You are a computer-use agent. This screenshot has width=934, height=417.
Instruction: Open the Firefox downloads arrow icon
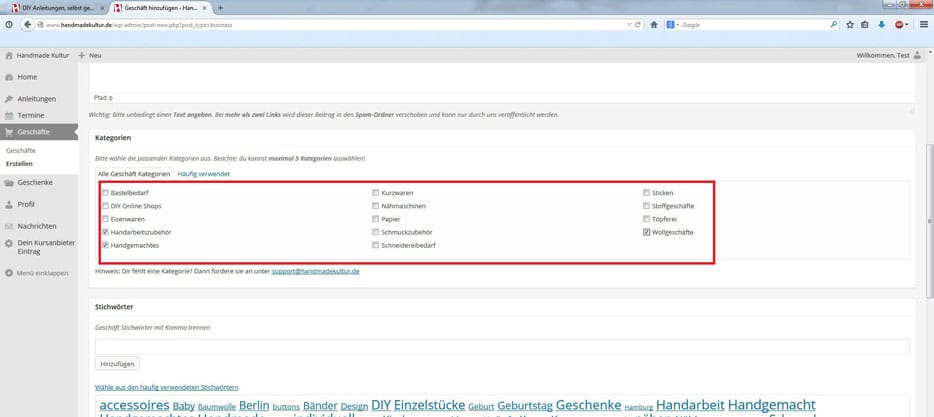(x=881, y=24)
